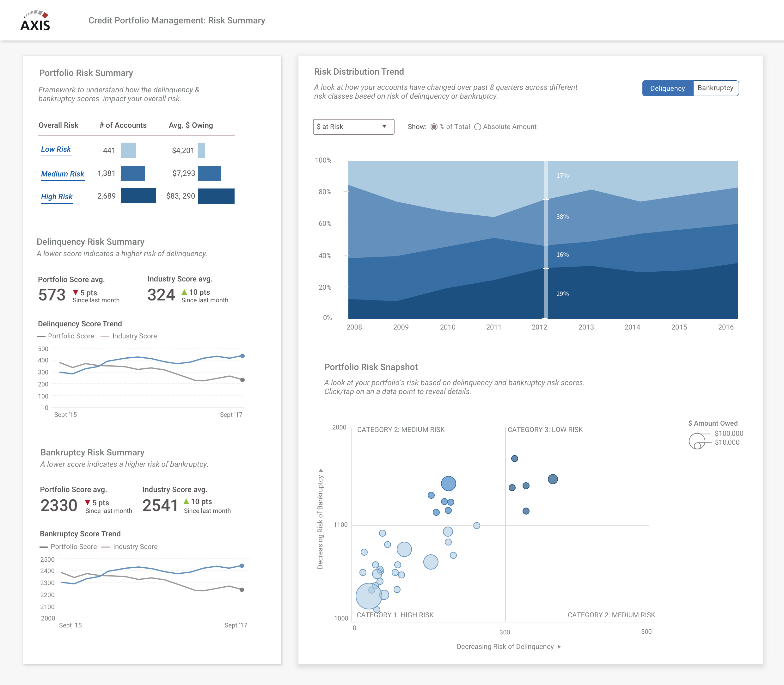Click the $10,000 bubble size legend circle
The width and height of the screenshot is (784, 685).
(x=698, y=447)
